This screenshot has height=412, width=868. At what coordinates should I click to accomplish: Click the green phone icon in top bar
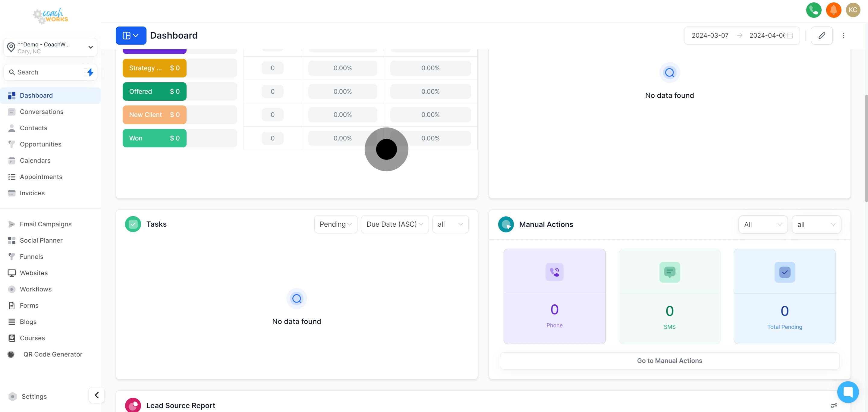pyautogui.click(x=814, y=10)
